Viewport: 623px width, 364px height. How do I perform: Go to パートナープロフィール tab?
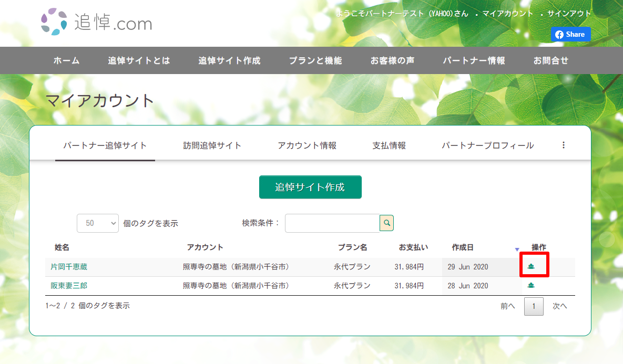click(487, 145)
